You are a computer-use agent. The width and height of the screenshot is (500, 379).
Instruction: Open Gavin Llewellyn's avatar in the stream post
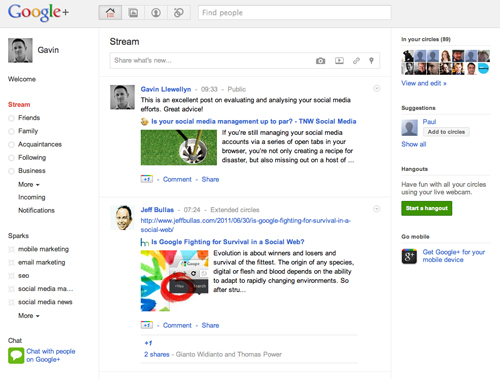[x=123, y=97]
